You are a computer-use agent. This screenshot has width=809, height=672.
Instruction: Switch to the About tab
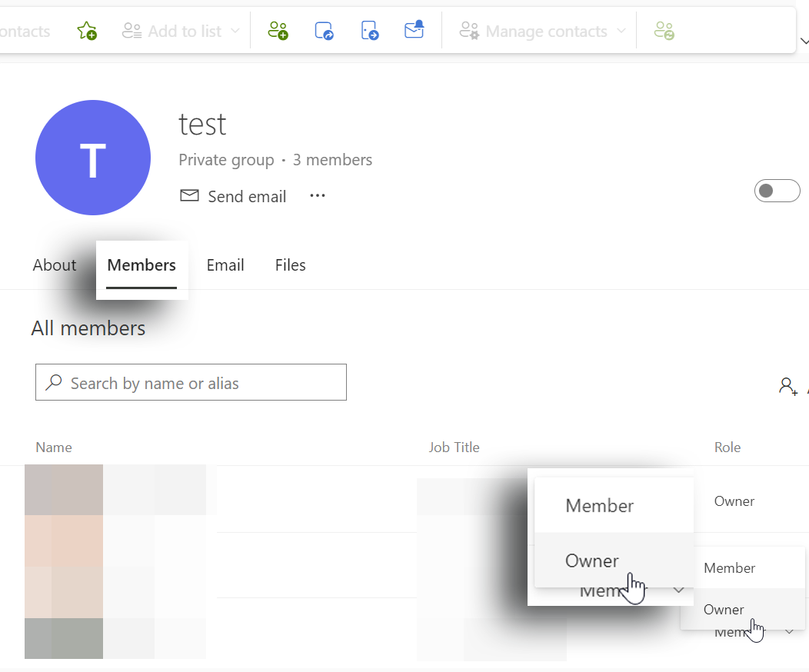click(x=55, y=265)
